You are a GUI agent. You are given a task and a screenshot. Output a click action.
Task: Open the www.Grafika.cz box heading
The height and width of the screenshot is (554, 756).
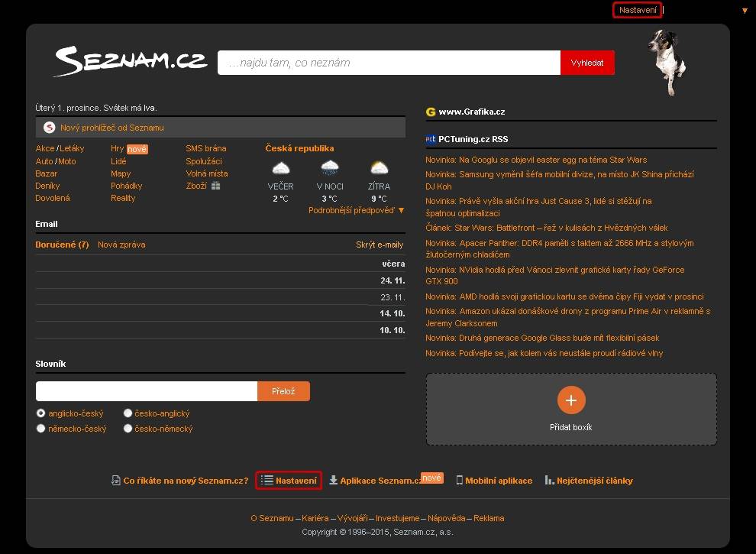coord(471,112)
